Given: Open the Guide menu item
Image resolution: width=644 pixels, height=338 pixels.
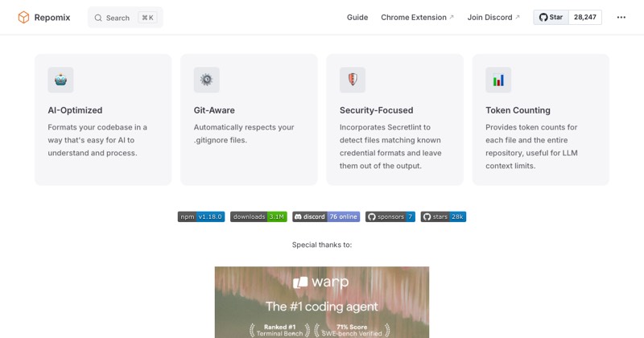Looking at the screenshot, I should pyautogui.click(x=357, y=17).
